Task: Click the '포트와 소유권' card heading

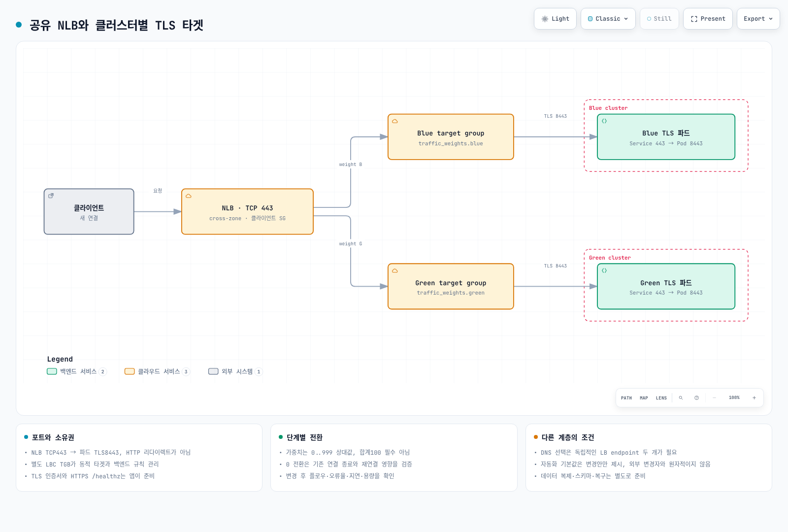Action: (x=53, y=437)
